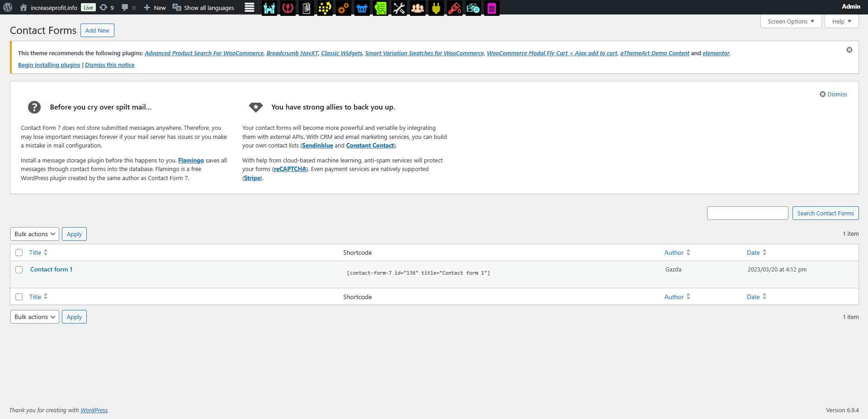
Task: Click the green phone note icon
Action: tap(381, 8)
